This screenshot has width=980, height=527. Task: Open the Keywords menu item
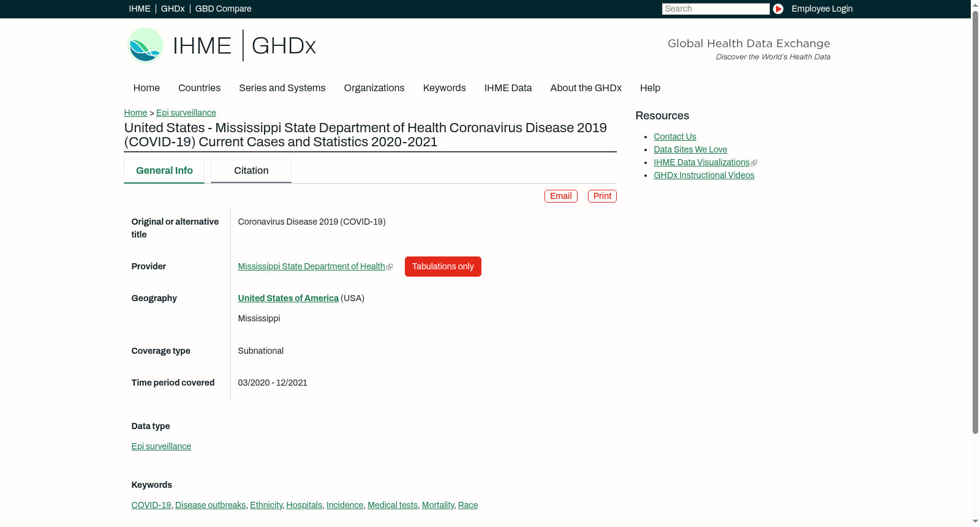(444, 88)
